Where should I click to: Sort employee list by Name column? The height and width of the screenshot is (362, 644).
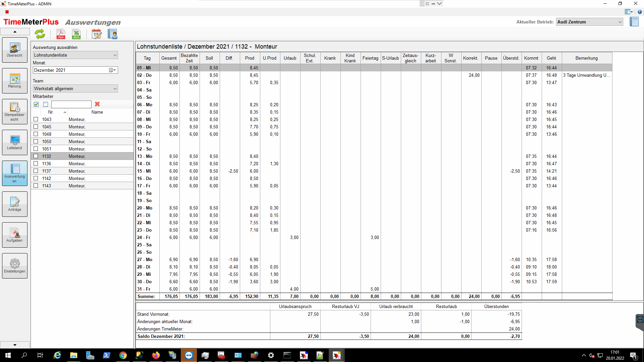click(x=97, y=112)
